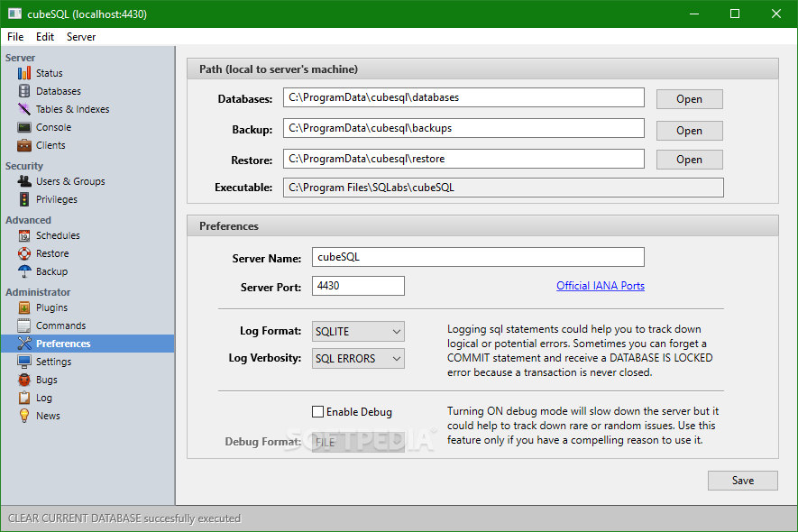Open the Server menu

[x=81, y=37]
